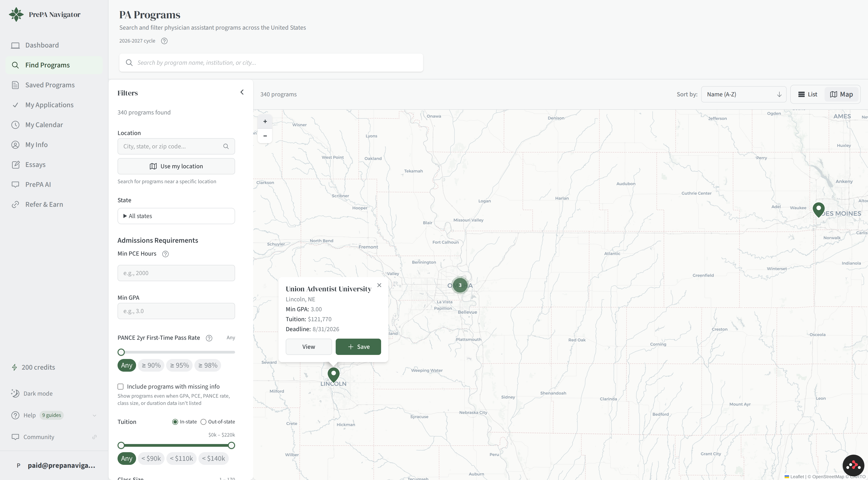868x480 pixels.
Task: Click the PrePA Navigator logo icon
Action: 16,14
